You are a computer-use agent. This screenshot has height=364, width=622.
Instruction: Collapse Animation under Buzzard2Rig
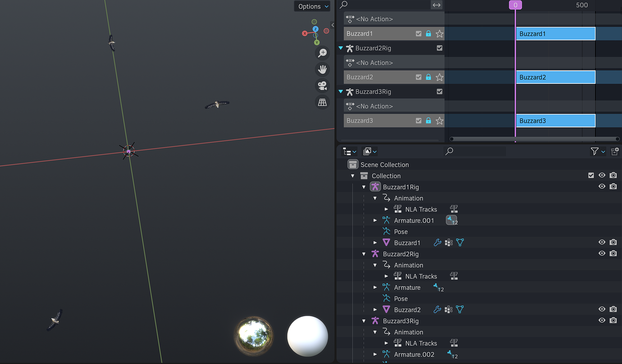[375, 265]
